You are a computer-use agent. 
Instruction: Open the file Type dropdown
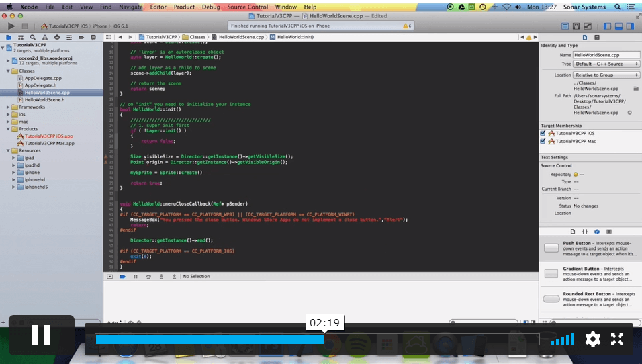(606, 64)
